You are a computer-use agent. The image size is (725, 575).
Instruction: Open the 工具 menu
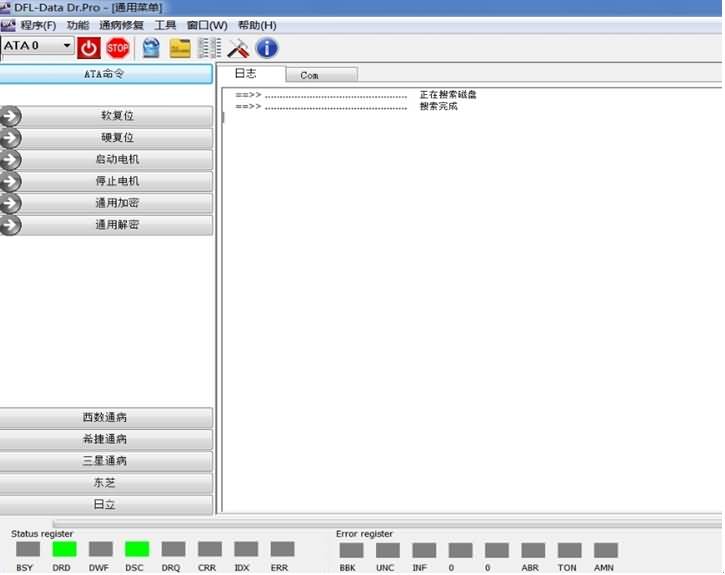[x=165, y=25]
